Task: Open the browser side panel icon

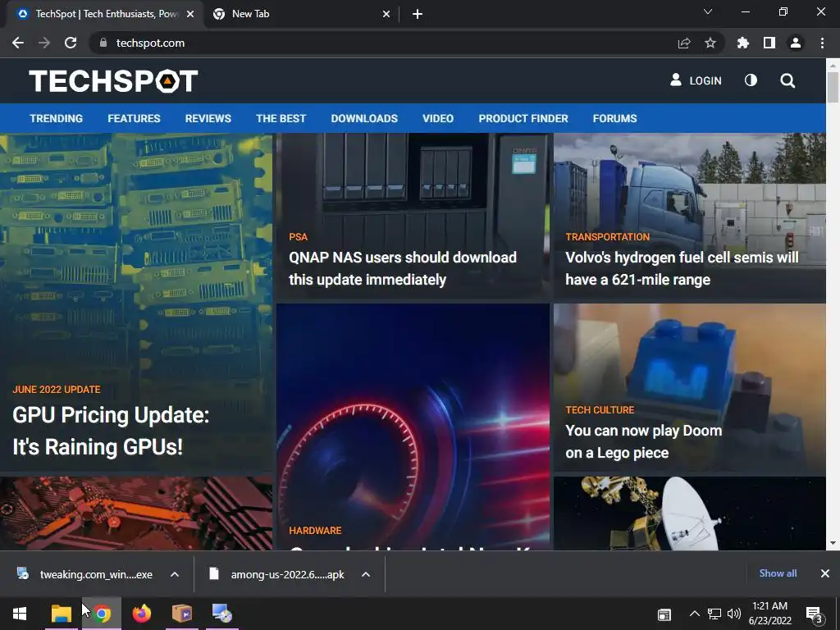Action: (x=769, y=43)
